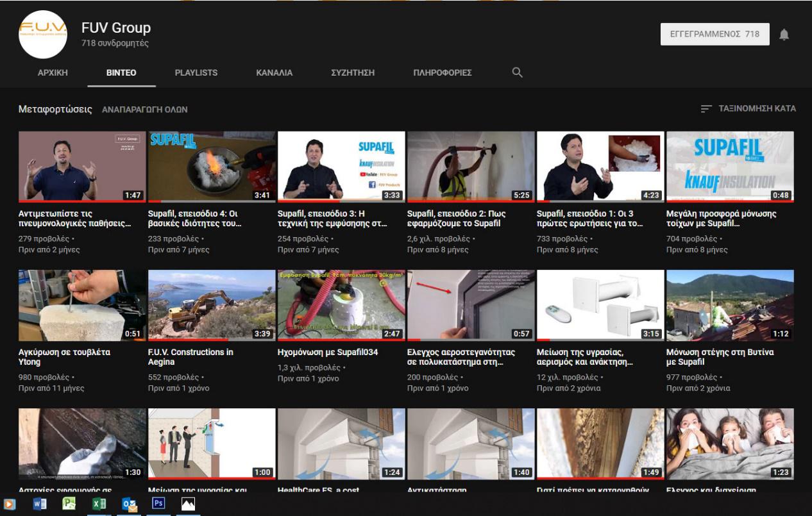Play the 3:39 excavator thumbnail
The width and height of the screenshot is (812, 516).
[212, 305]
